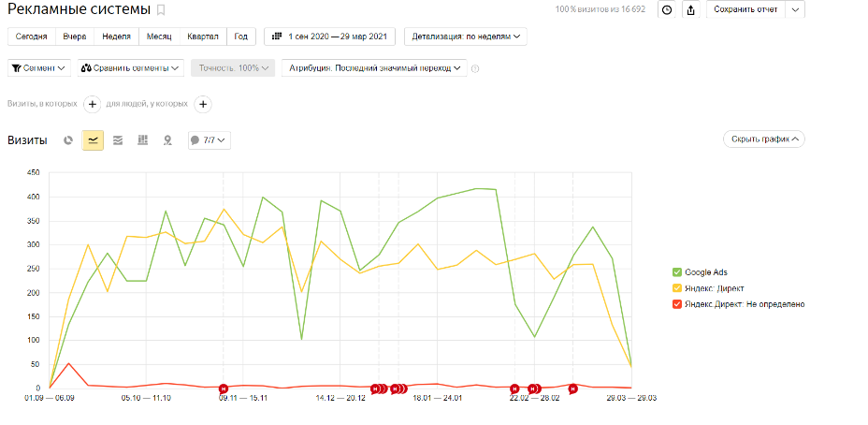Click the '100 % визитов из 16 692' text
Viewport: 868px width, 425px height.
click(600, 9)
